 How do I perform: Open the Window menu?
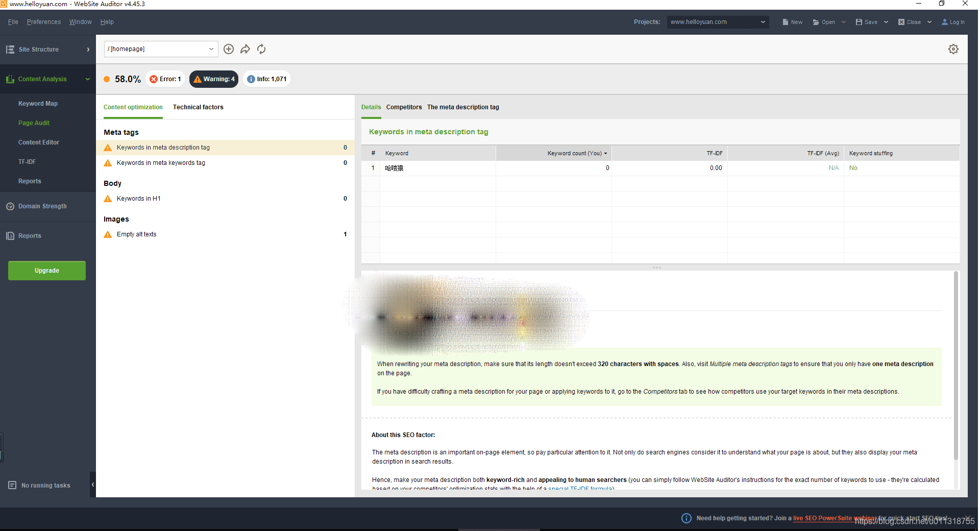tap(81, 22)
